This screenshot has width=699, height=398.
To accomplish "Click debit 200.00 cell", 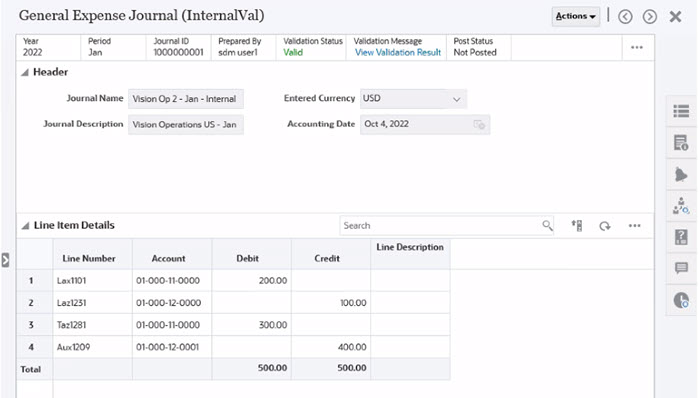I will tap(251, 280).
